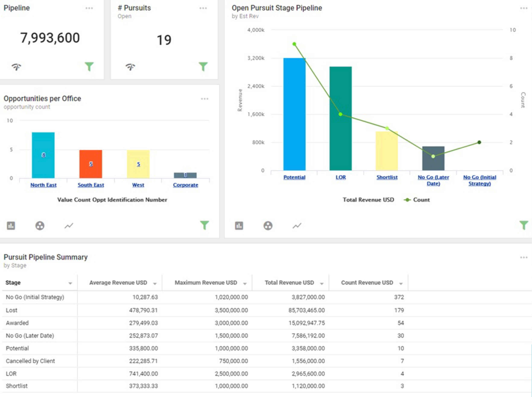
Task: Toggle Total Revenue USD legend entry
Action: pos(368,200)
